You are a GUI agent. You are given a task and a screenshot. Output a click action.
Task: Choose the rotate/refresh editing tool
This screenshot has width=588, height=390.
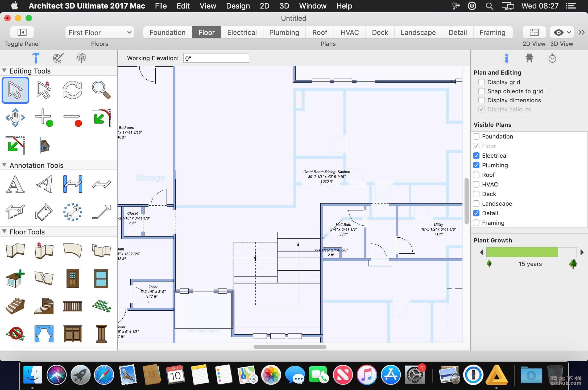pos(72,90)
